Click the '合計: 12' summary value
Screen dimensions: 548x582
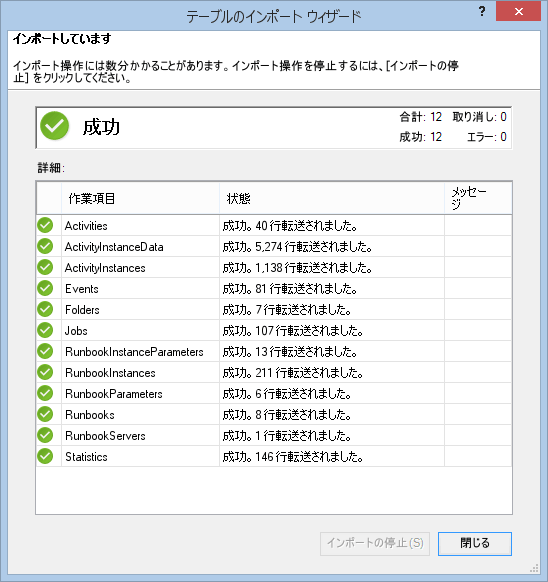[421, 117]
